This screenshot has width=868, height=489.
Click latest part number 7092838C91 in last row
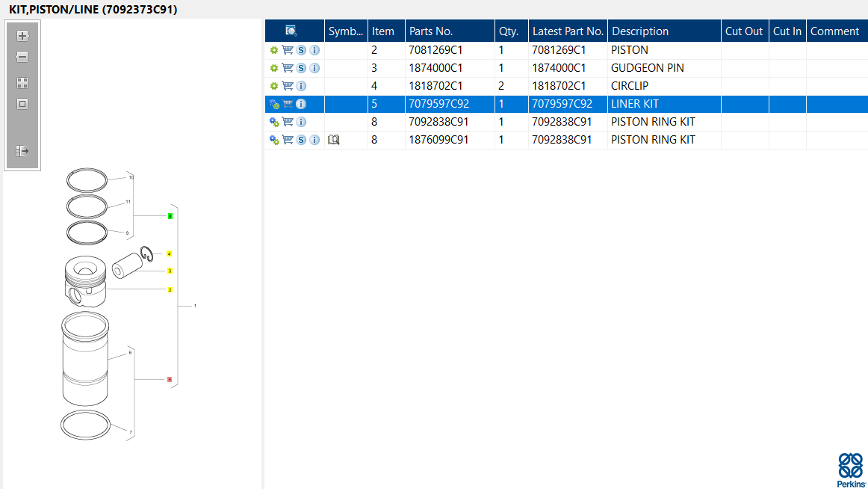[562, 140]
